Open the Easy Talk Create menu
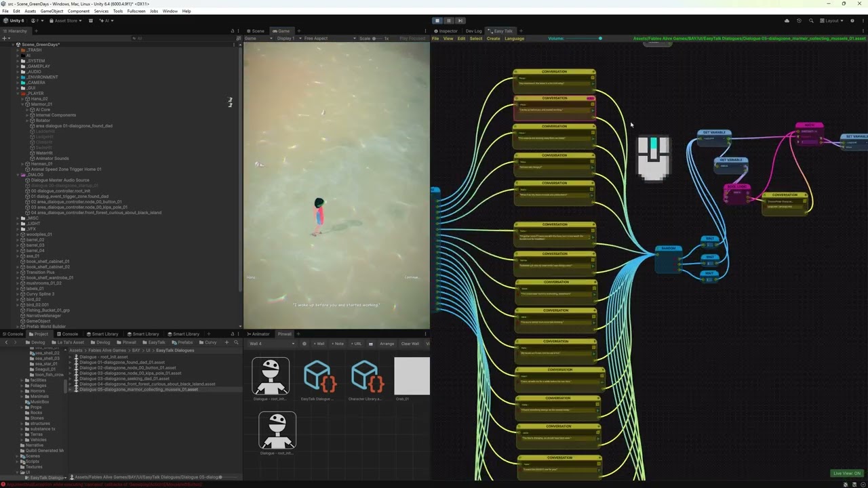The width and height of the screenshot is (868, 488). (493, 39)
